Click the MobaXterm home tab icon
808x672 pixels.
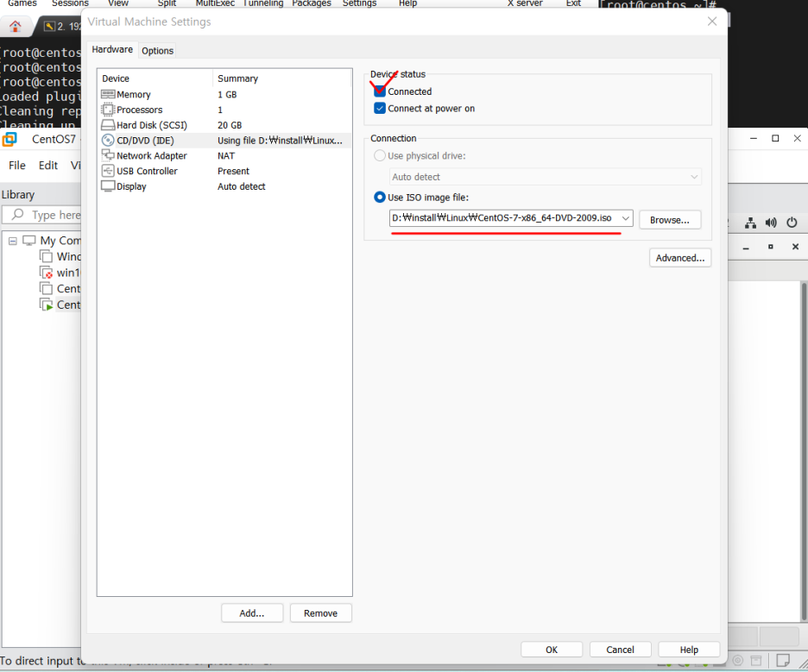click(16, 26)
